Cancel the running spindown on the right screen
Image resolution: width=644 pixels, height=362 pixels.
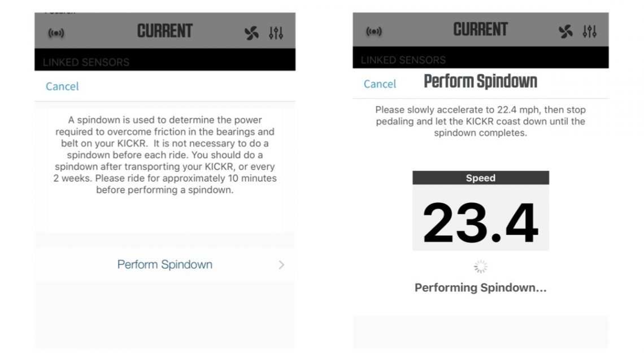point(379,84)
